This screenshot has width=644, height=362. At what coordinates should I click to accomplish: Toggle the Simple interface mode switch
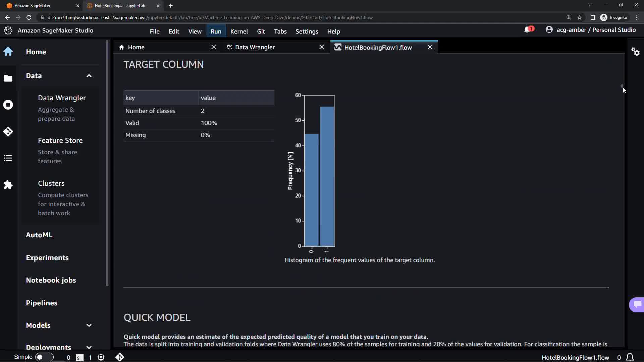pyautogui.click(x=44, y=357)
